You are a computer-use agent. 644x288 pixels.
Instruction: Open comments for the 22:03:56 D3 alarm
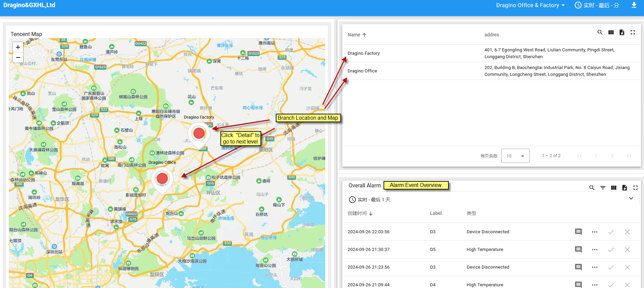point(578,232)
